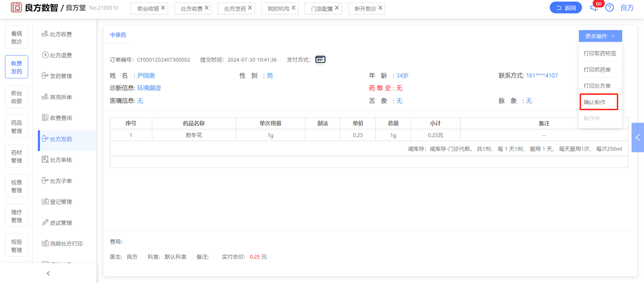Switch to the 门店配置 top tab
This screenshot has height=283, width=644.
322,9
